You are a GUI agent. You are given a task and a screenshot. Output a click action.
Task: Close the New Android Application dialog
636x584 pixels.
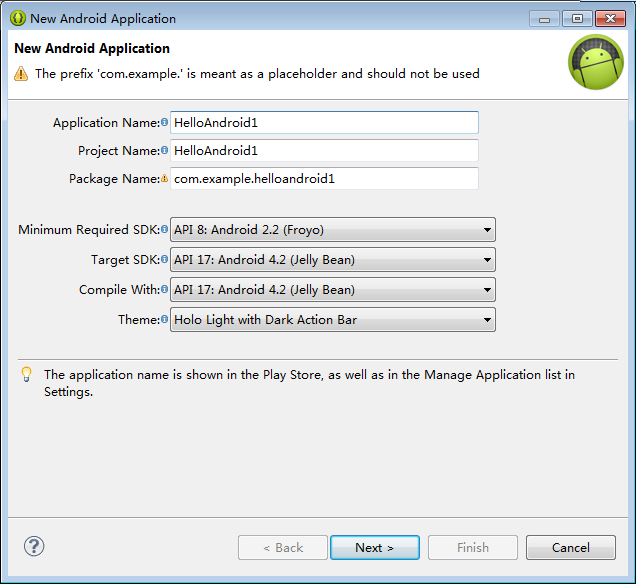pyautogui.click(x=610, y=19)
